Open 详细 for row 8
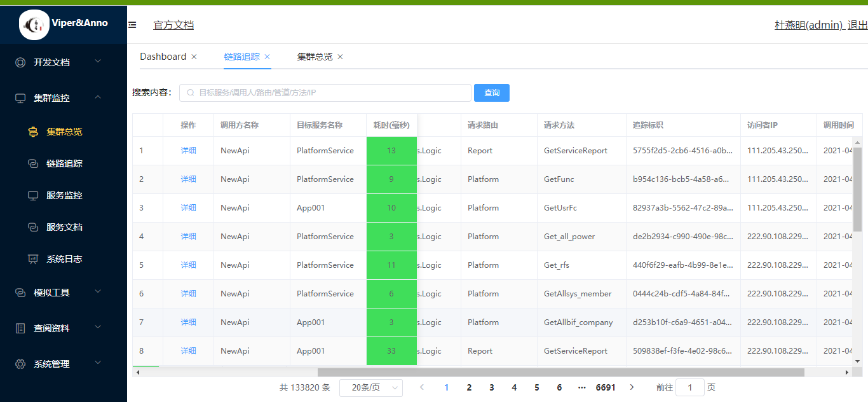Image resolution: width=868 pixels, height=402 pixels. click(189, 351)
